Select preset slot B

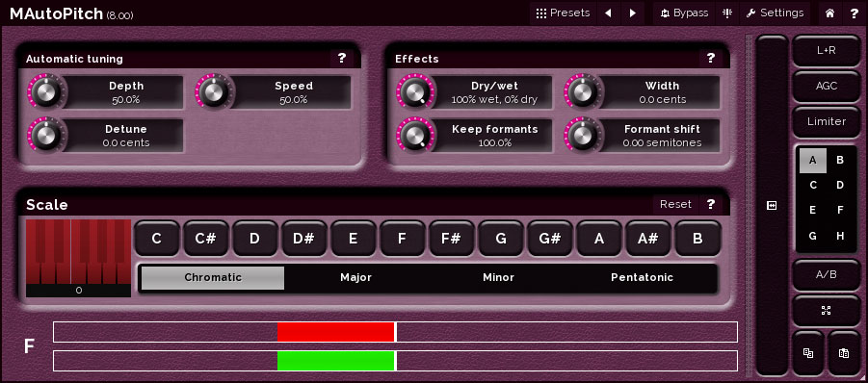(840, 161)
